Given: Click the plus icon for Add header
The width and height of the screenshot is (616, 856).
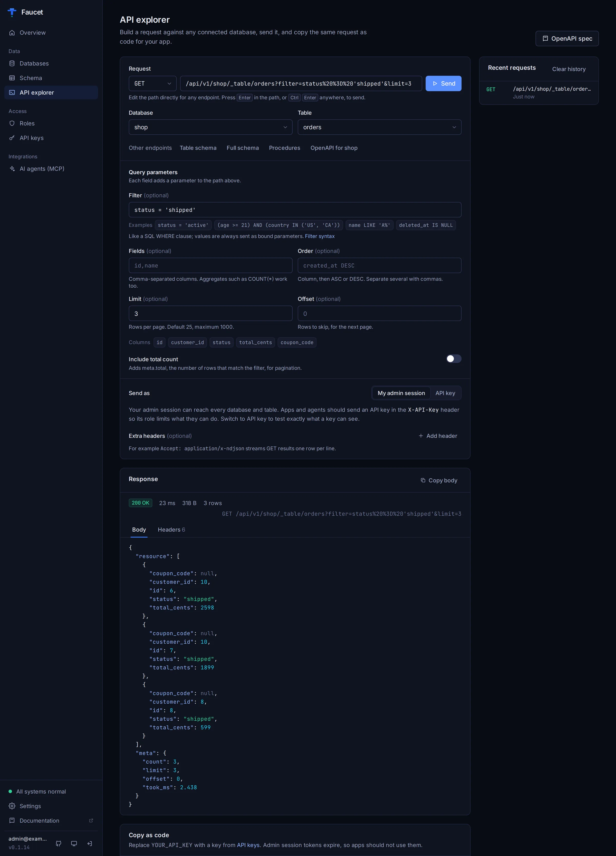Looking at the screenshot, I should point(421,436).
